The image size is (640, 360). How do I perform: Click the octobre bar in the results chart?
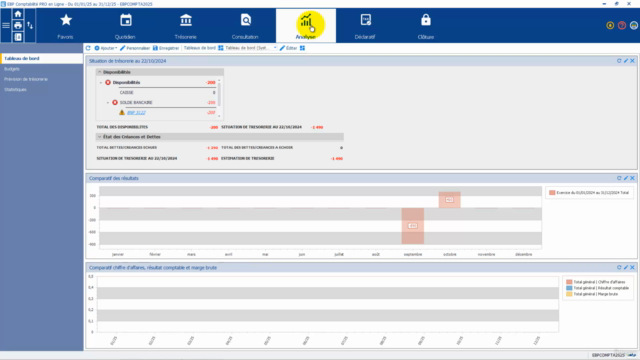(449, 200)
